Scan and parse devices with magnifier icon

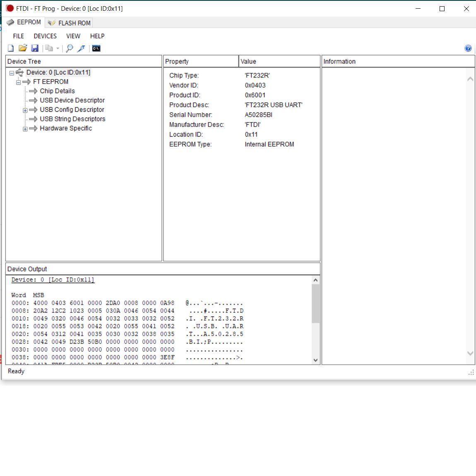point(69,48)
